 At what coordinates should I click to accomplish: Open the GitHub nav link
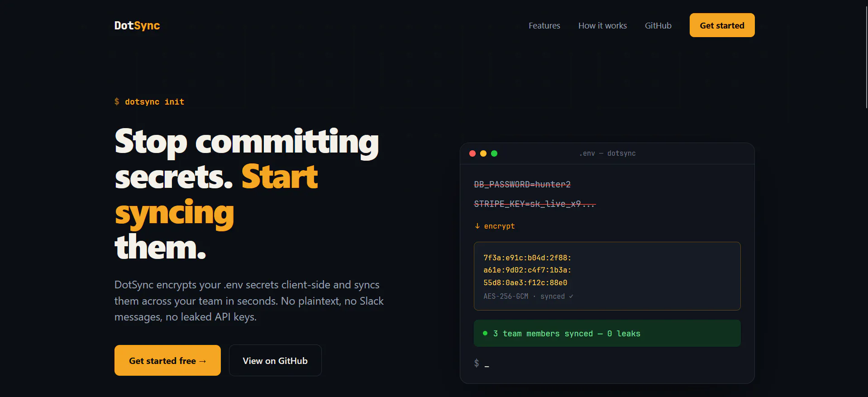[658, 26]
